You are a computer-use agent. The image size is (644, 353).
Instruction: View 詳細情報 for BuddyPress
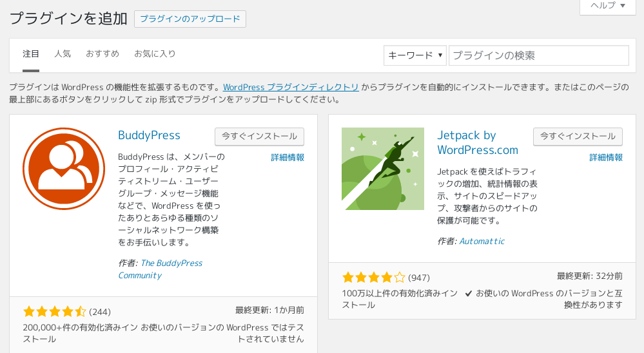288,157
